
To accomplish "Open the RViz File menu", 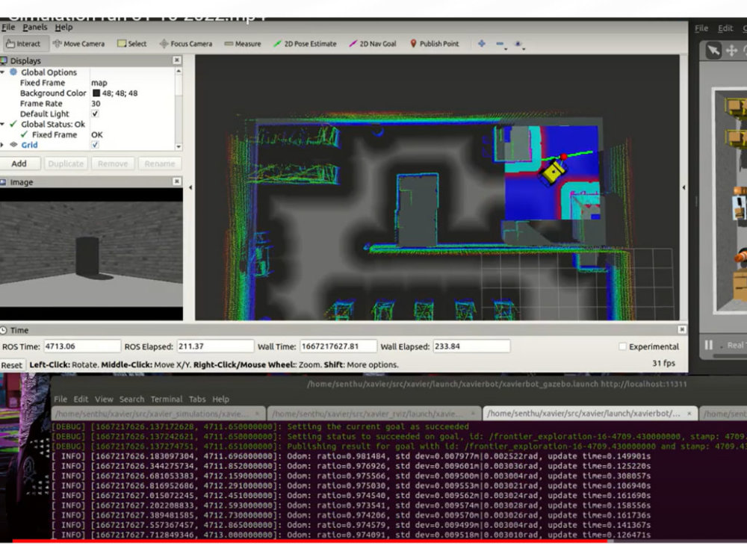I will coord(8,27).
